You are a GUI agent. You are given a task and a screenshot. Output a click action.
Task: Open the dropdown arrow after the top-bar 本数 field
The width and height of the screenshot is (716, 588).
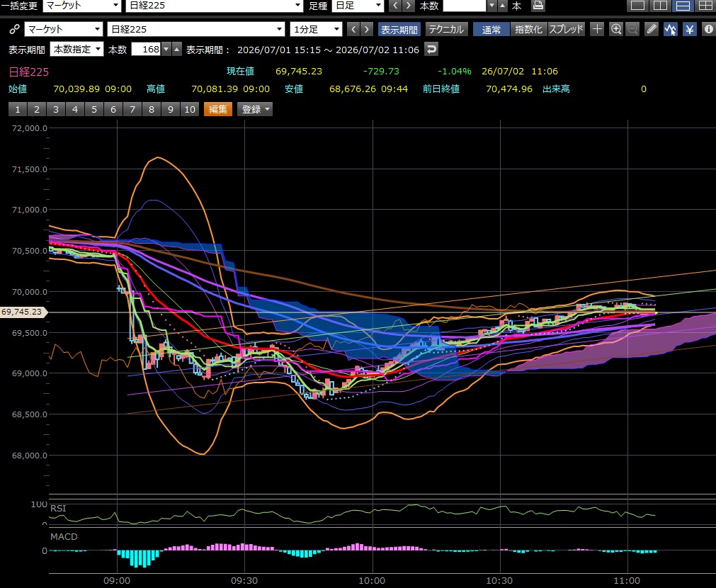(491, 6)
